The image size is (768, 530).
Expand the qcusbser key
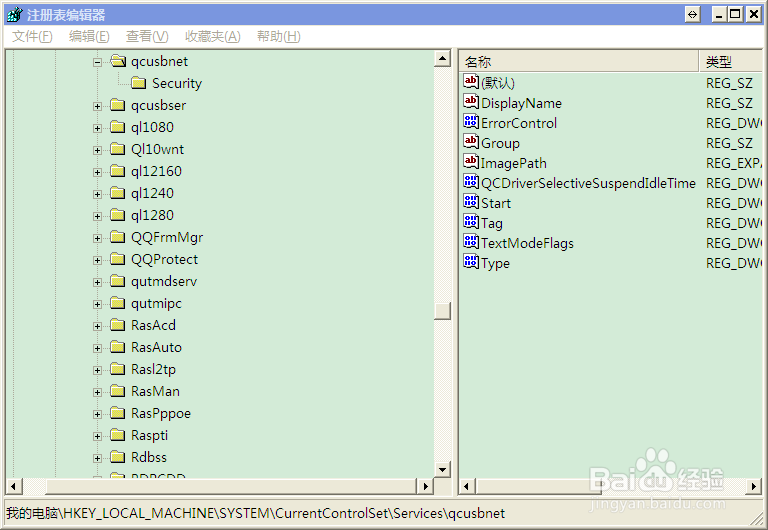point(97,106)
